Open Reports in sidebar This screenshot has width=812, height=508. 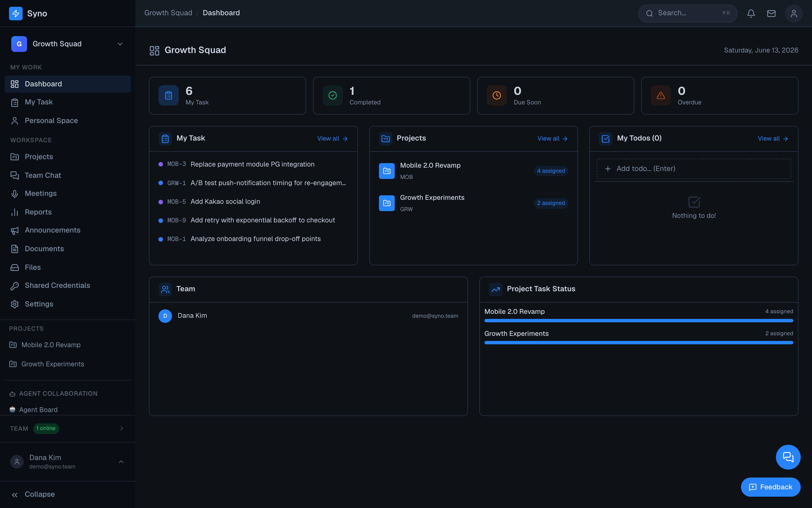coord(67,212)
